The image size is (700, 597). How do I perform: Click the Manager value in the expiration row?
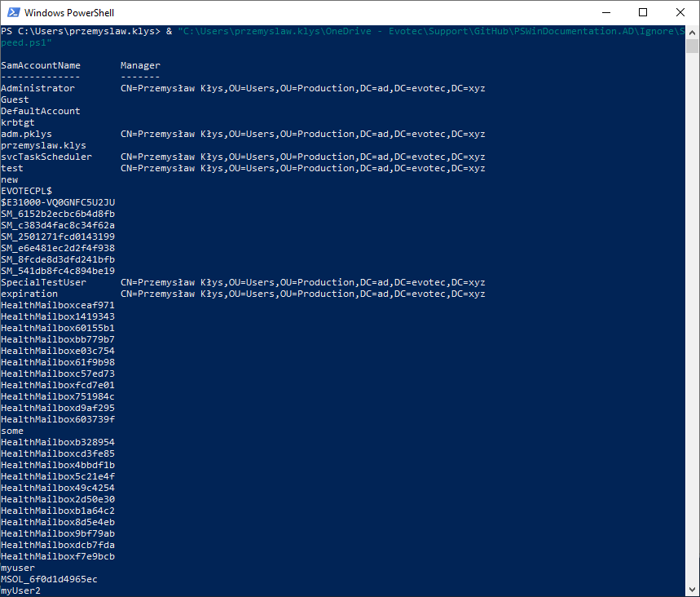click(x=302, y=294)
